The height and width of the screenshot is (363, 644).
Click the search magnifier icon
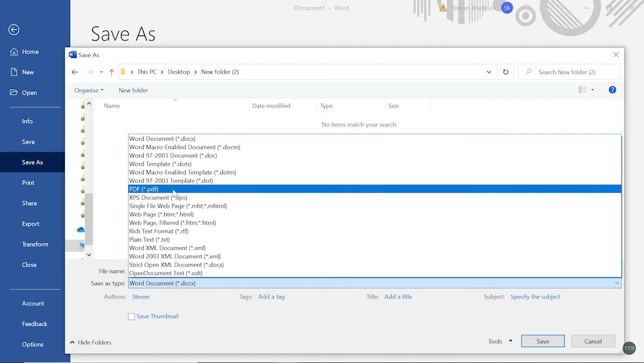(x=529, y=72)
